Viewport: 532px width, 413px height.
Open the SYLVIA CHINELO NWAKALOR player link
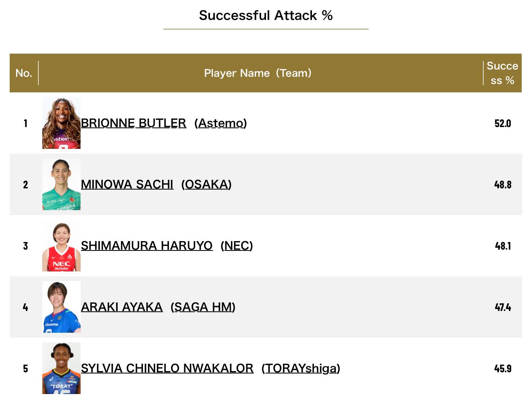[167, 368]
